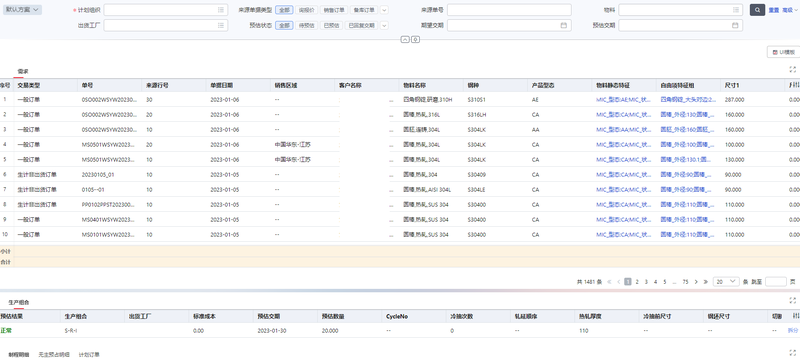Expand more options in 来源单据类型 row
Screen dimensions: 800x360
click(384, 10)
